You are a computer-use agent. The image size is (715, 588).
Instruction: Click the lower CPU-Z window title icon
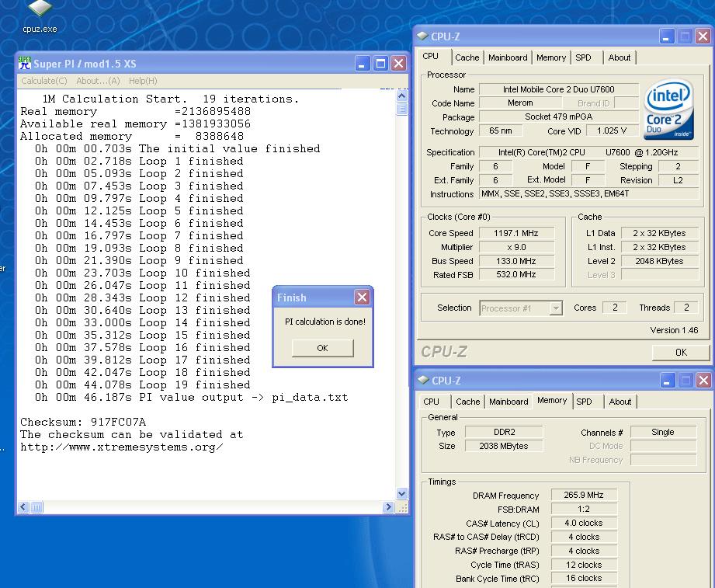coord(423,380)
